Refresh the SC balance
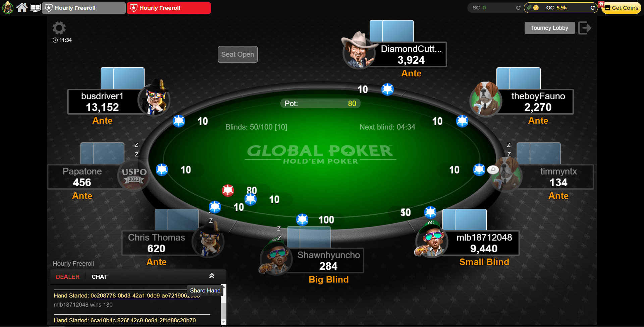Image resolution: width=644 pixels, height=327 pixels. click(x=518, y=8)
